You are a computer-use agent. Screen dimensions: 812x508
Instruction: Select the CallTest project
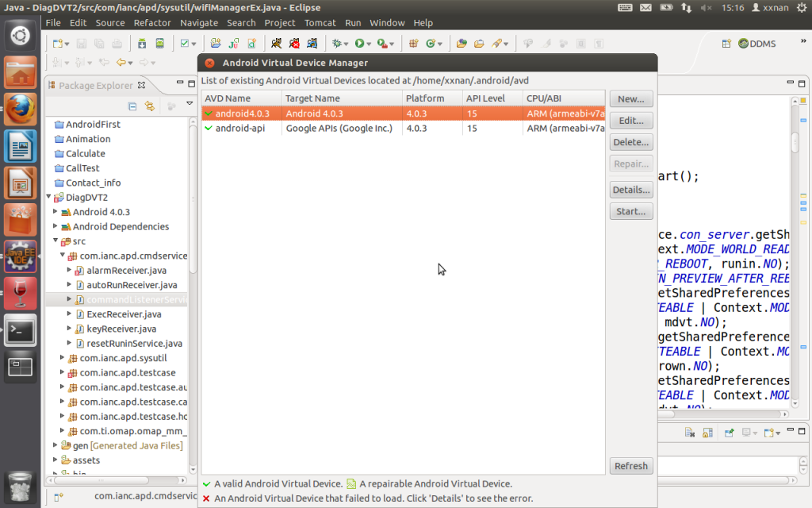[82, 168]
